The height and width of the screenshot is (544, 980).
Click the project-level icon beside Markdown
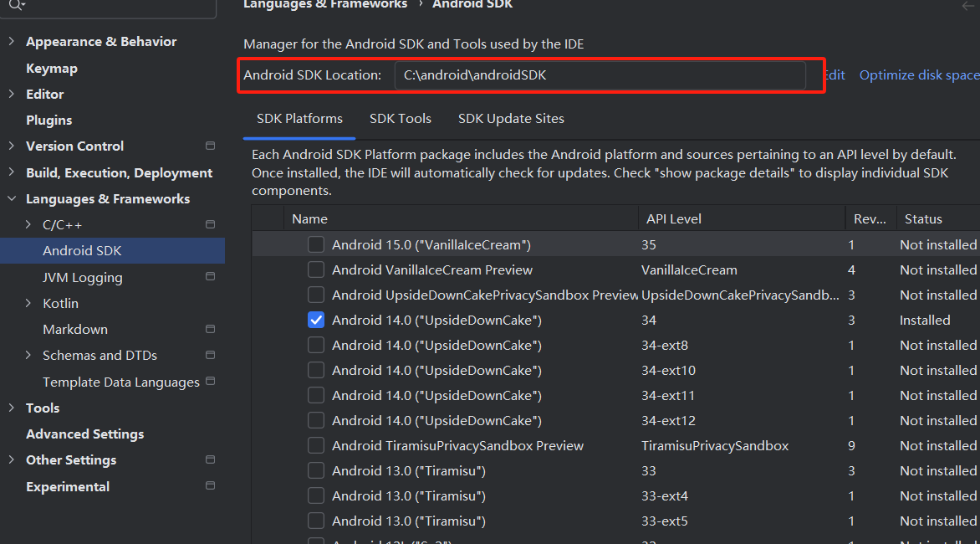(x=210, y=329)
